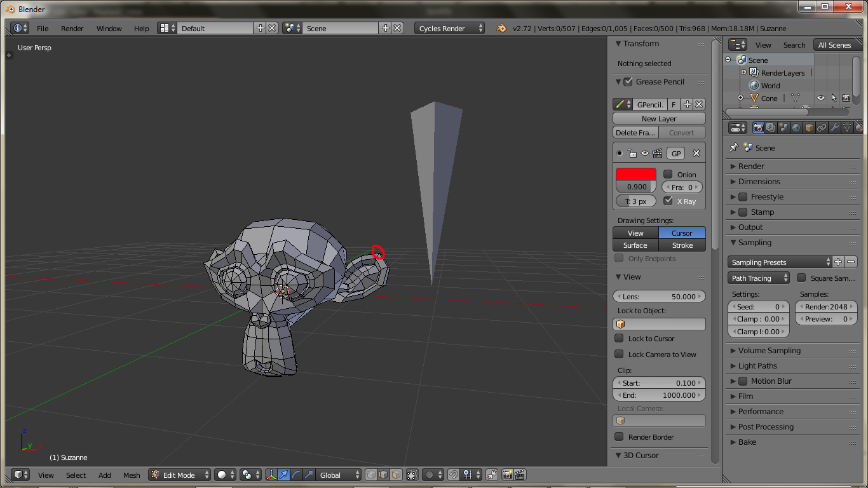Enable the Onion skinning checkbox
This screenshot has height=488, width=868.
[668, 174]
